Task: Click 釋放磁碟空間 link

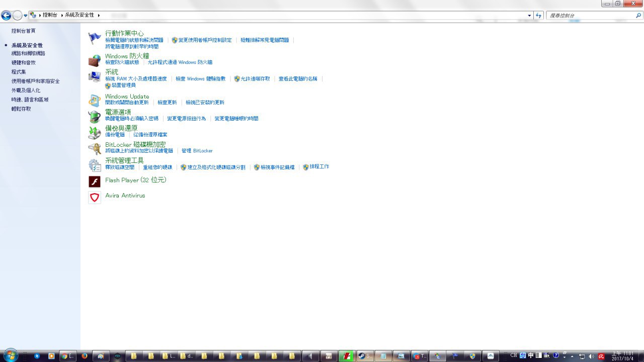Action: [120, 167]
